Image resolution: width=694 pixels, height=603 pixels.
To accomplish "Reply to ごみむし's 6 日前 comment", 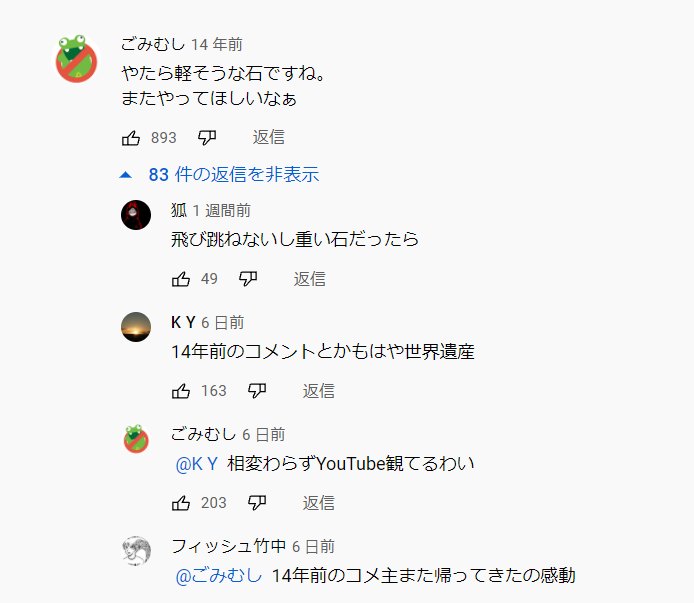I will pos(319,503).
